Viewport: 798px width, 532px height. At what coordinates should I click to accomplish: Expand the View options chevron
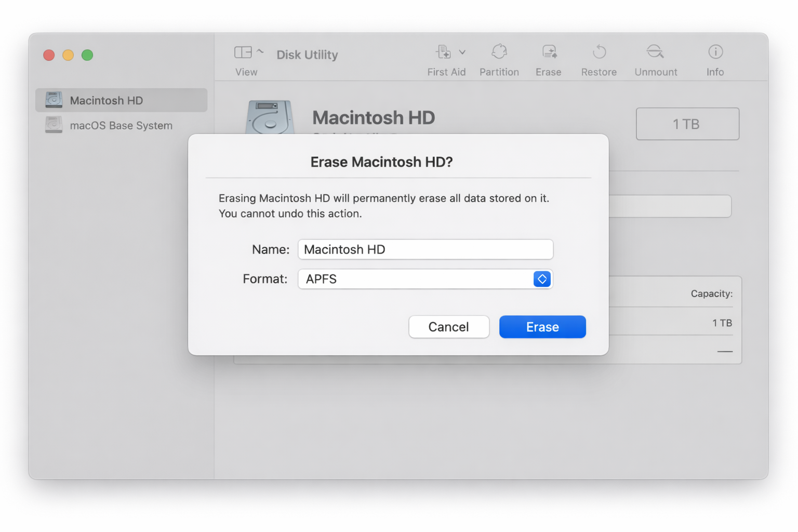(x=260, y=51)
